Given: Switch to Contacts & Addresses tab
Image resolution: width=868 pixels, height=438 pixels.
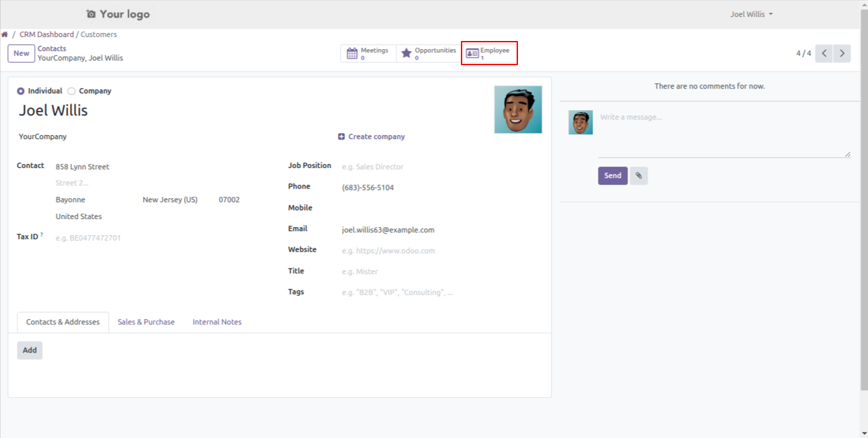Looking at the screenshot, I should pos(63,322).
